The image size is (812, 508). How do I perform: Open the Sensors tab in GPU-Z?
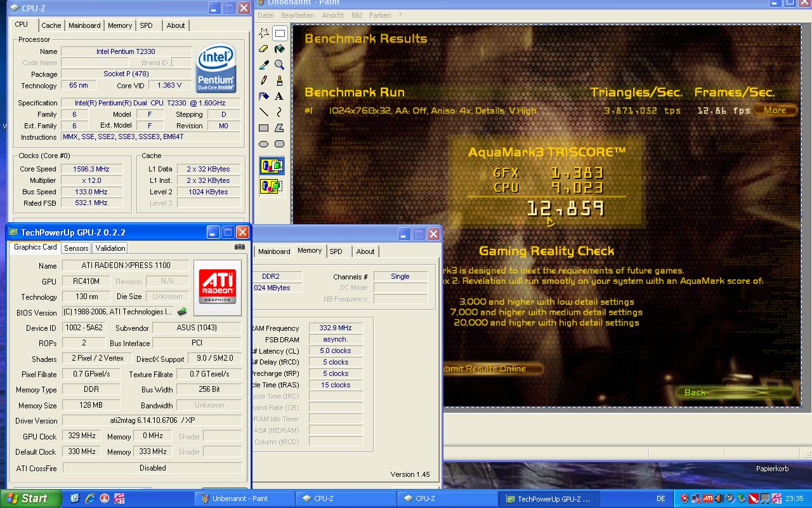click(76, 248)
